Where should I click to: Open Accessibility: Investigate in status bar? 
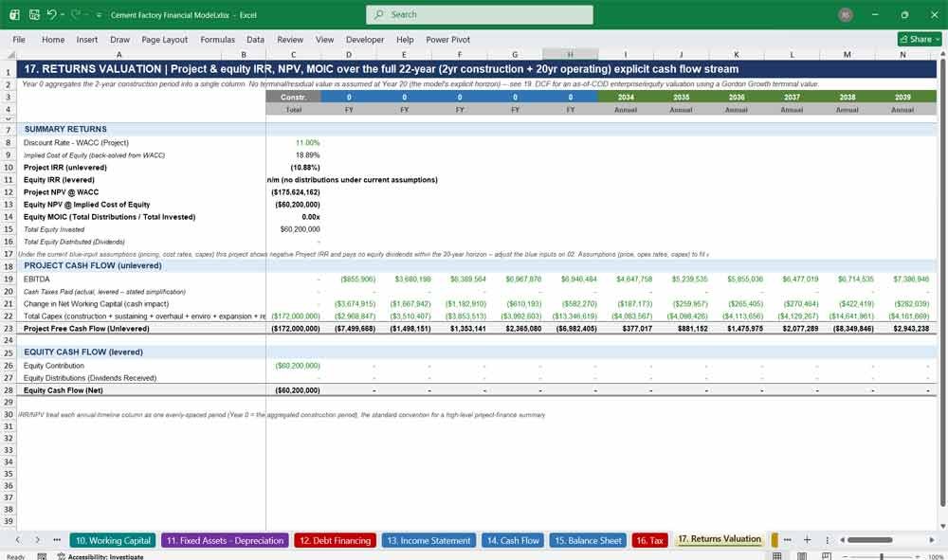click(100, 556)
